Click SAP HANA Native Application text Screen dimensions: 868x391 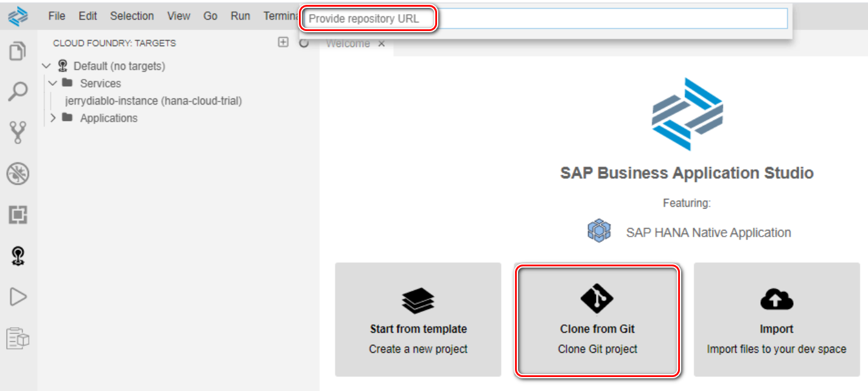click(x=709, y=232)
